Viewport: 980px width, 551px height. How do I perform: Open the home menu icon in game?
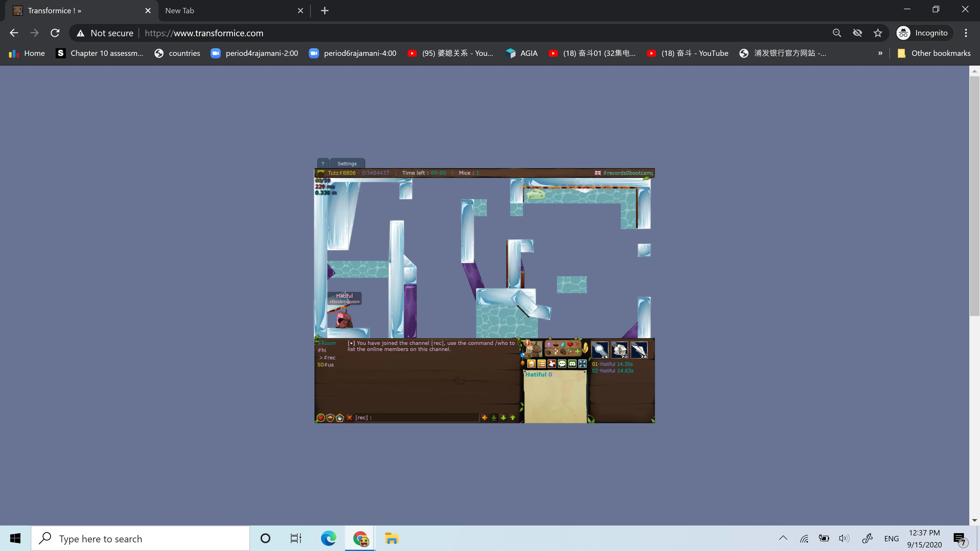pos(531,364)
